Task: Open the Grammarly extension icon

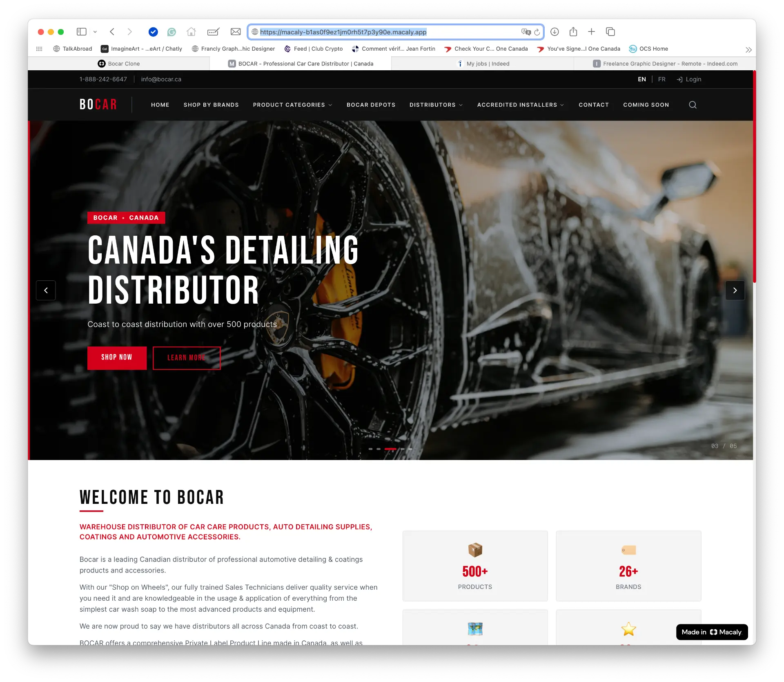Action: coord(172,31)
